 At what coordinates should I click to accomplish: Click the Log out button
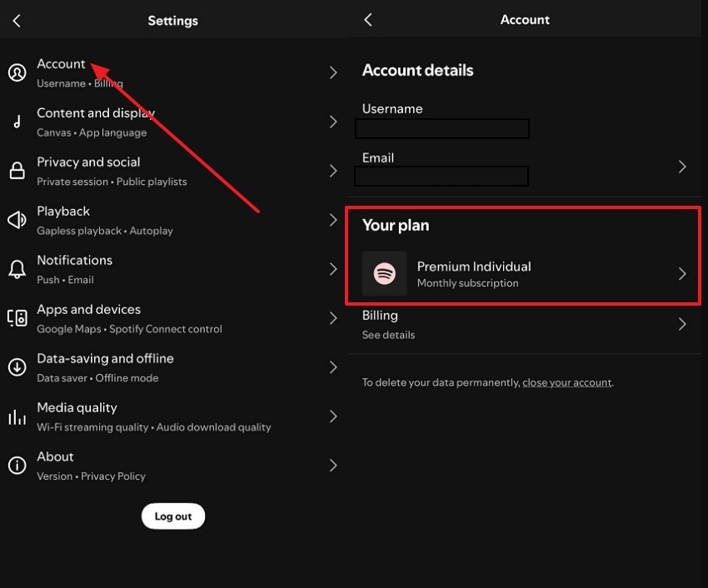coord(172,516)
